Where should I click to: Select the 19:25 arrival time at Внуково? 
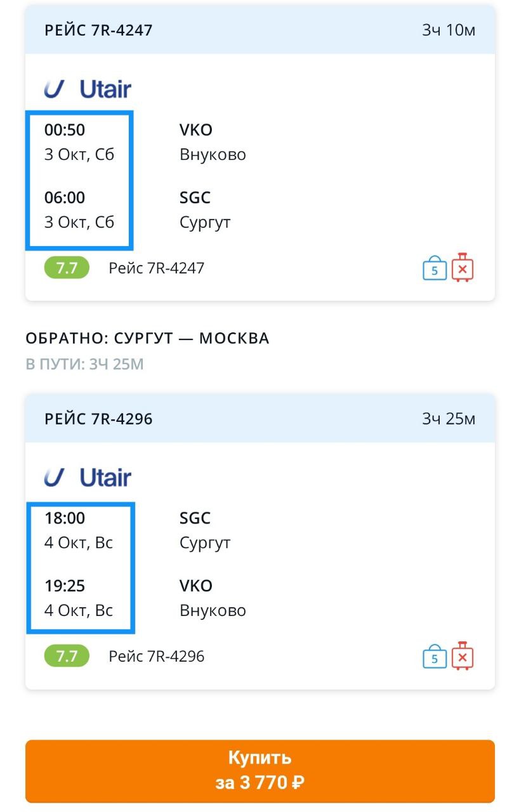(x=65, y=586)
